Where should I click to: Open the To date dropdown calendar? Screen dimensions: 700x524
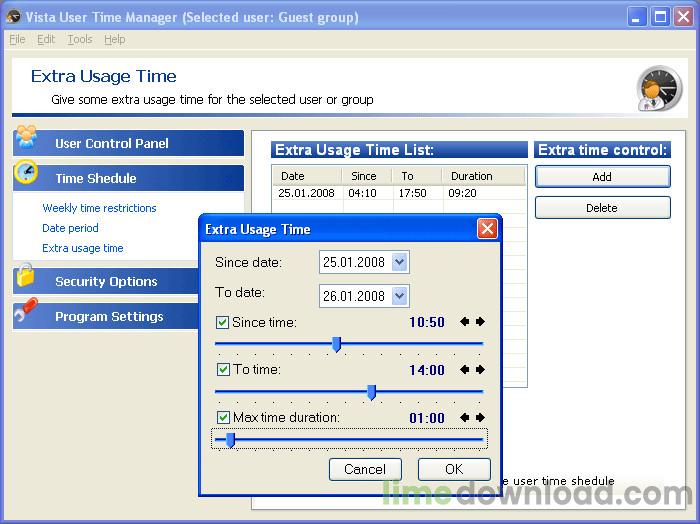pos(400,296)
